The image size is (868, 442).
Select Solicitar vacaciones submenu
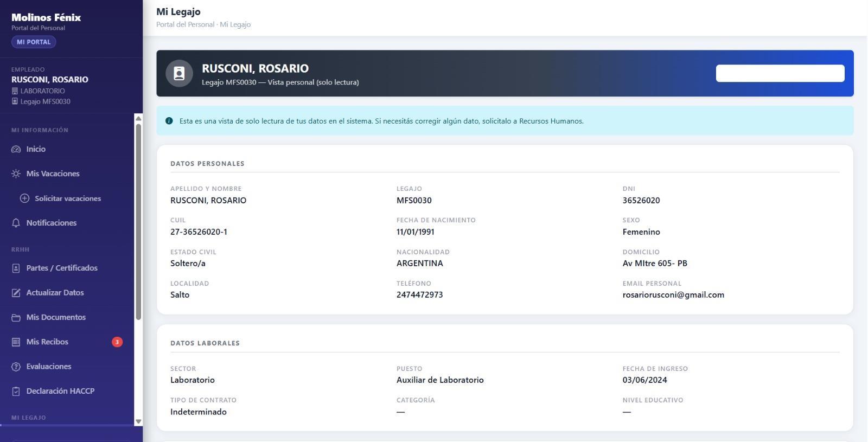click(67, 198)
